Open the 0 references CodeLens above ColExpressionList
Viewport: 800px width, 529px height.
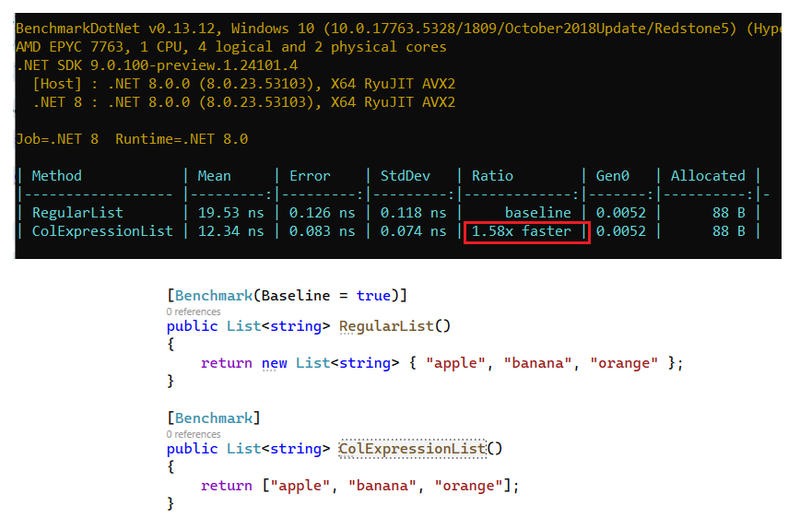[x=193, y=434]
